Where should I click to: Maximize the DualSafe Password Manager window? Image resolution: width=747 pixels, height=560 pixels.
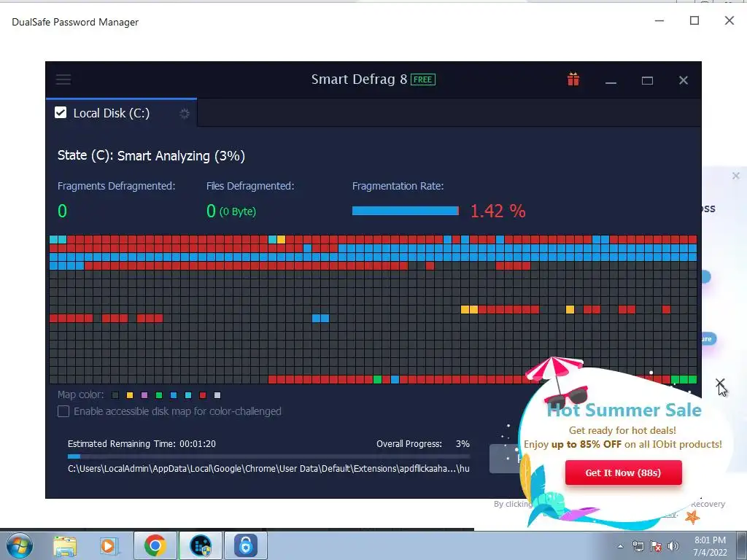pos(694,20)
